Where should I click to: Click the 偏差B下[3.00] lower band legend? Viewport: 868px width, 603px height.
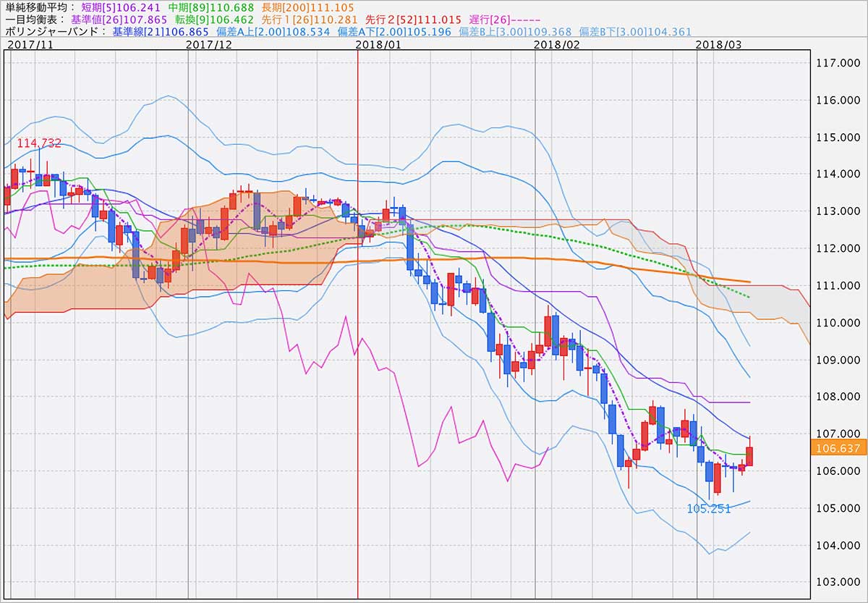click(x=636, y=32)
